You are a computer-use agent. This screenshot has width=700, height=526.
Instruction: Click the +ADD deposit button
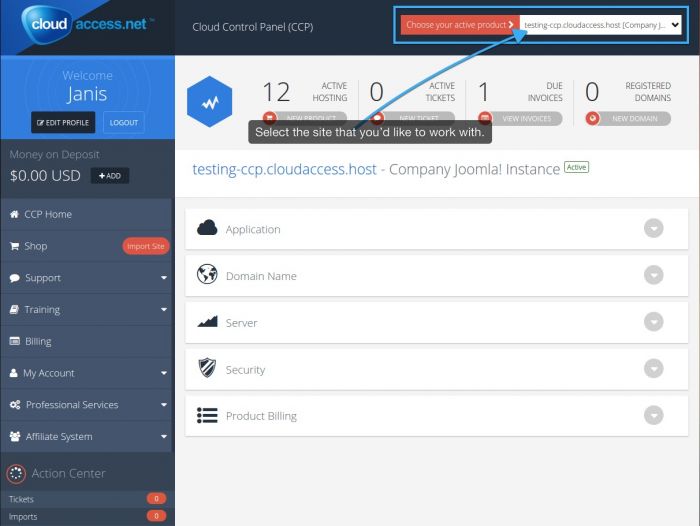coord(110,175)
